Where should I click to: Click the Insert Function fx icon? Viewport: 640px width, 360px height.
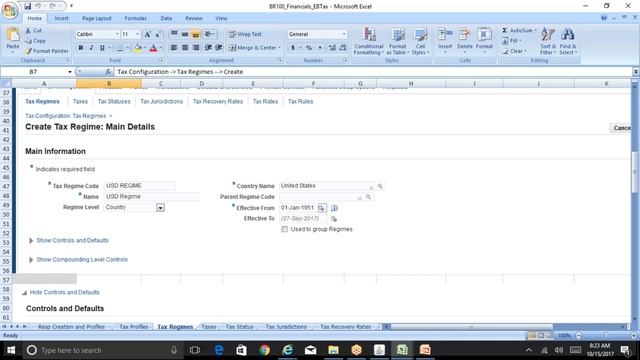(108, 72)
